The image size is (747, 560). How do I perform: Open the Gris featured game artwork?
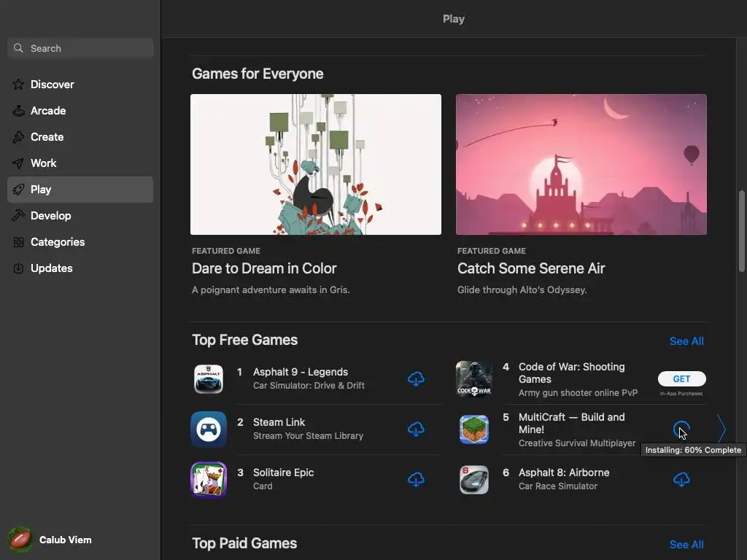click(316, 164)
